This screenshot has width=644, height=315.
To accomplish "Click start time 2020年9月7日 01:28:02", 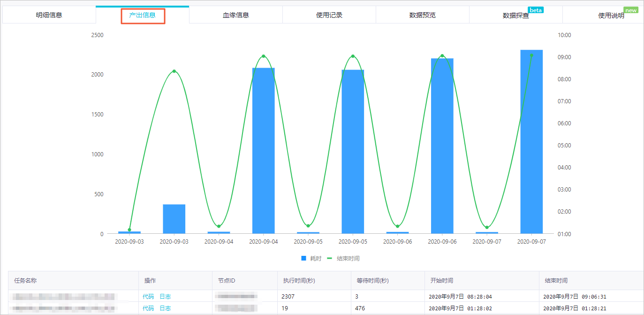I will (x=461, y=309).
